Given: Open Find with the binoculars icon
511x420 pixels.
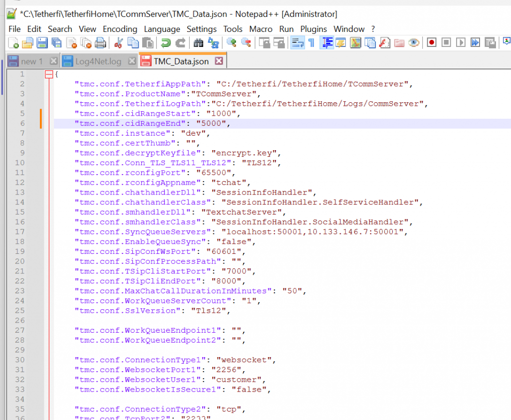Looking at the screenshot, I should pos(199,42).
